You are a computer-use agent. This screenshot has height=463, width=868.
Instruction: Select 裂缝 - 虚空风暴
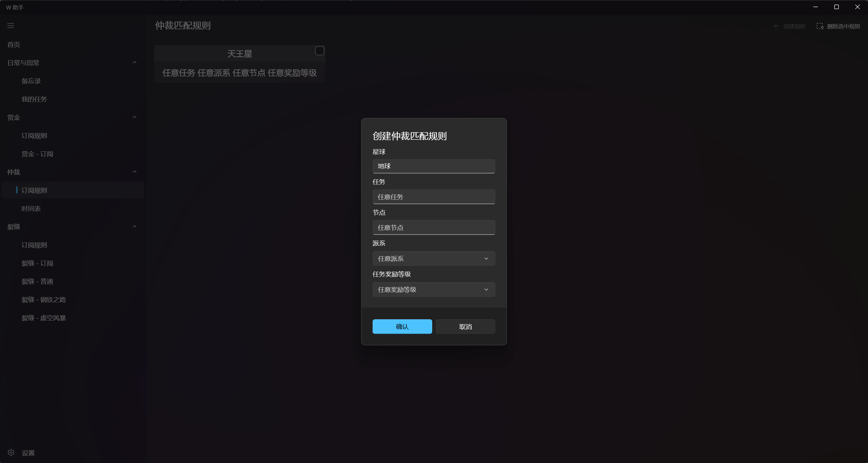[x=43, y=317]
